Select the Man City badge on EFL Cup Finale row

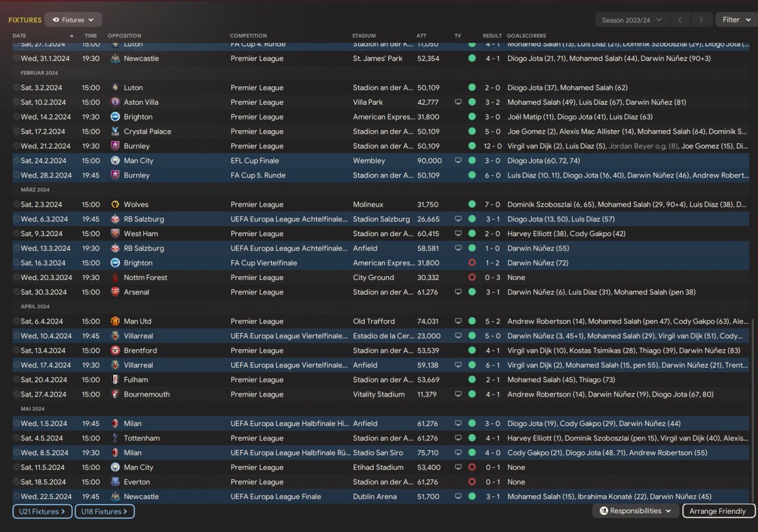(x=115, y=161)
